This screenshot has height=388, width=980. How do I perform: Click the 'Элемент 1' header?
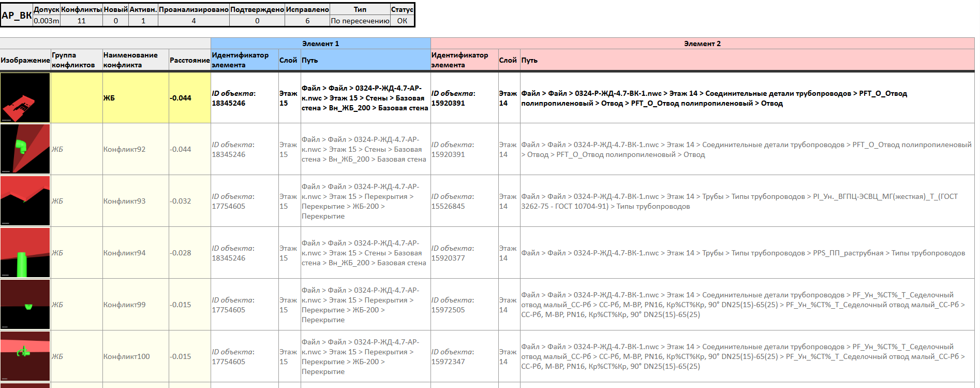click(321, 44)
